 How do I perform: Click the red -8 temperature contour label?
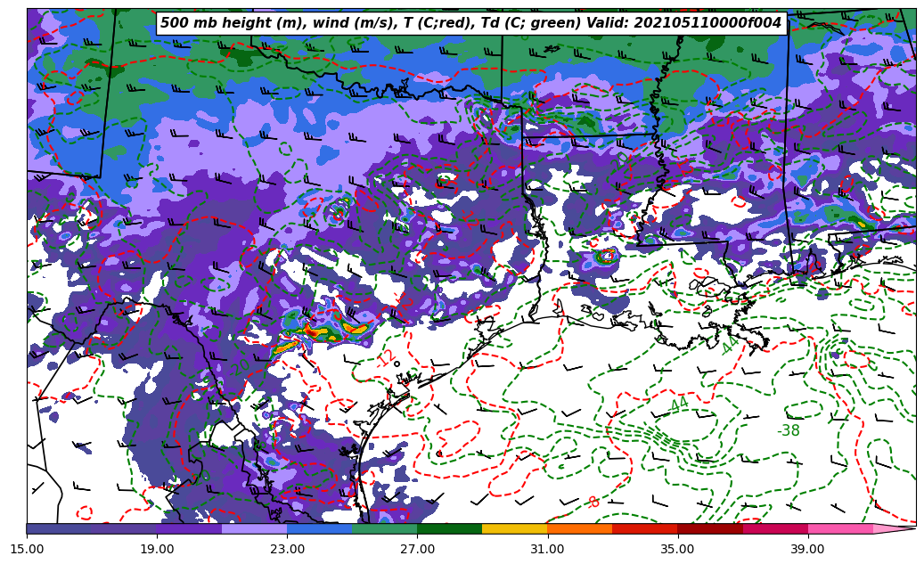593,503
